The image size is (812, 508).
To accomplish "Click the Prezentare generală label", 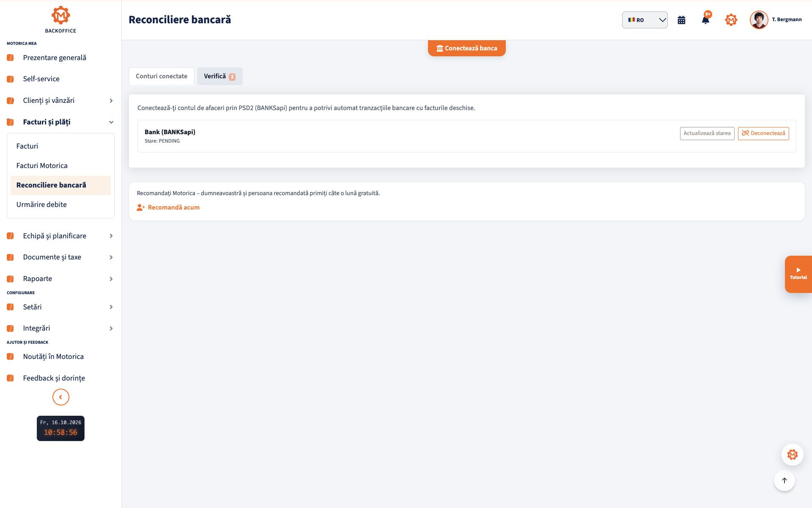I will [x=55, y=58].
